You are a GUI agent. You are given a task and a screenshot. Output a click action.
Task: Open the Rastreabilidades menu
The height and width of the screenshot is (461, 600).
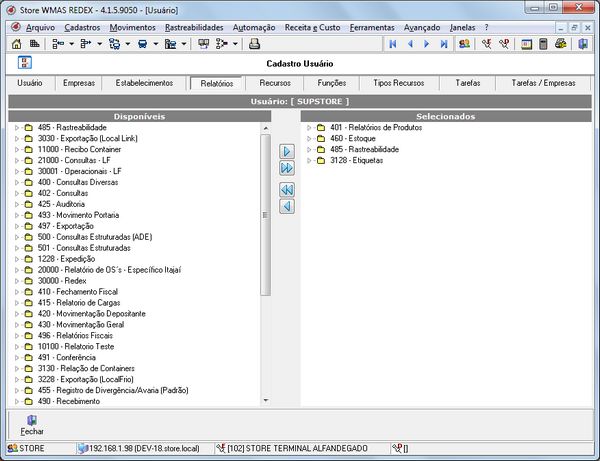point(194,28)
